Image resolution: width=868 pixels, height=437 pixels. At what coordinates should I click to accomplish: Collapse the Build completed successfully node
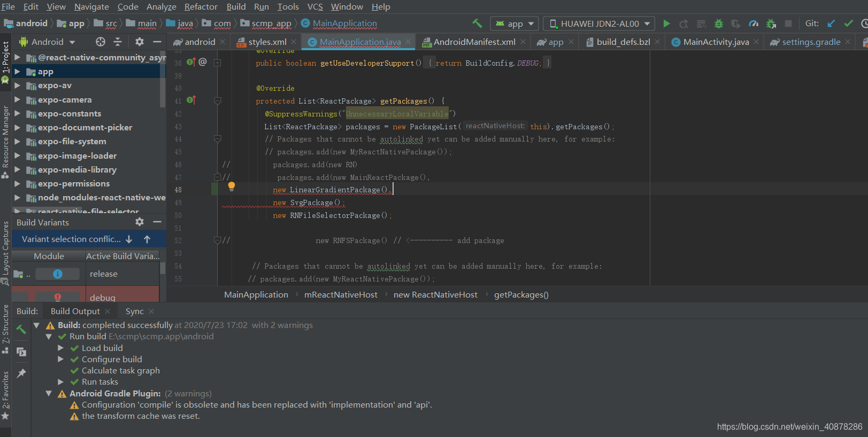click(36, 325)
